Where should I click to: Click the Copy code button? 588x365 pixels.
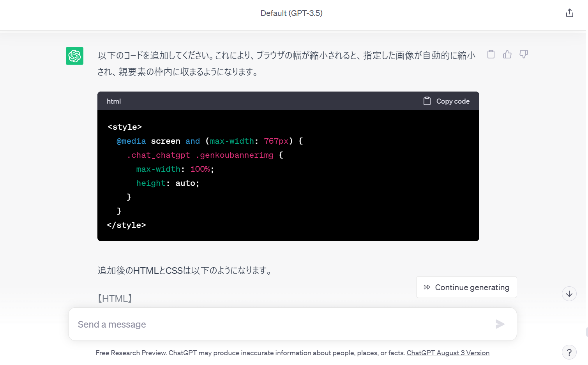pos(447,101)
